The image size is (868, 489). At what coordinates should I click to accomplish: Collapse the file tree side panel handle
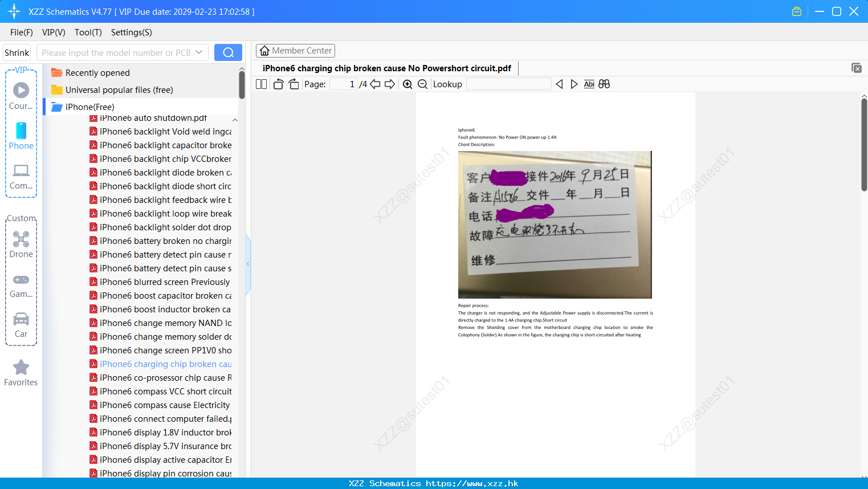point(248,264)
